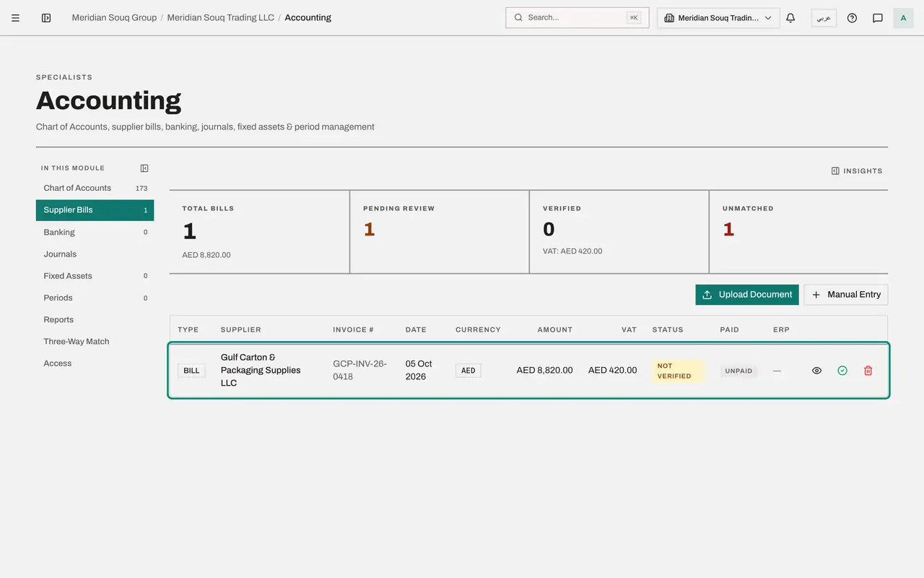924x578 pixels.
Task: Open the Fixed Assets section
Action: tap(95, 276)
